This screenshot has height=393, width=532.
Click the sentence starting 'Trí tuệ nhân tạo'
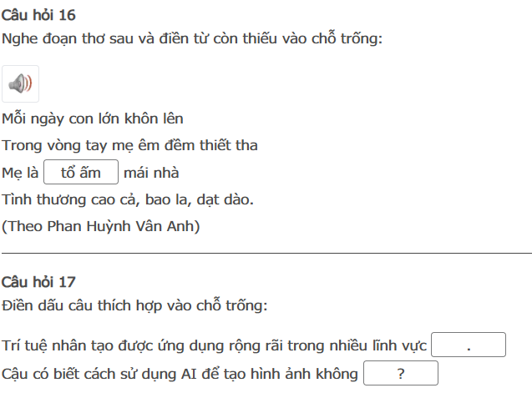coord(215,345)
